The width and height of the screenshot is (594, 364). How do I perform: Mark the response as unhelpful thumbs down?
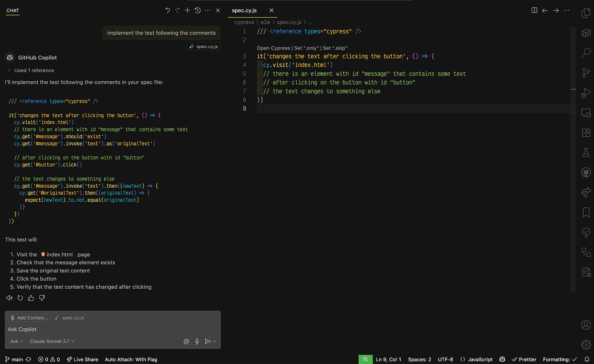[x=42, y=298]
